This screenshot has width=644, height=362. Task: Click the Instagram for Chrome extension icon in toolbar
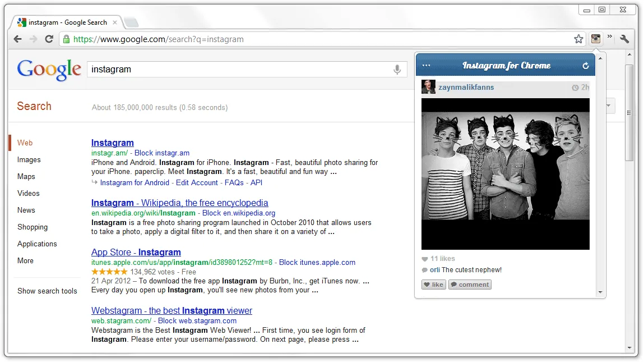(596, 39)
